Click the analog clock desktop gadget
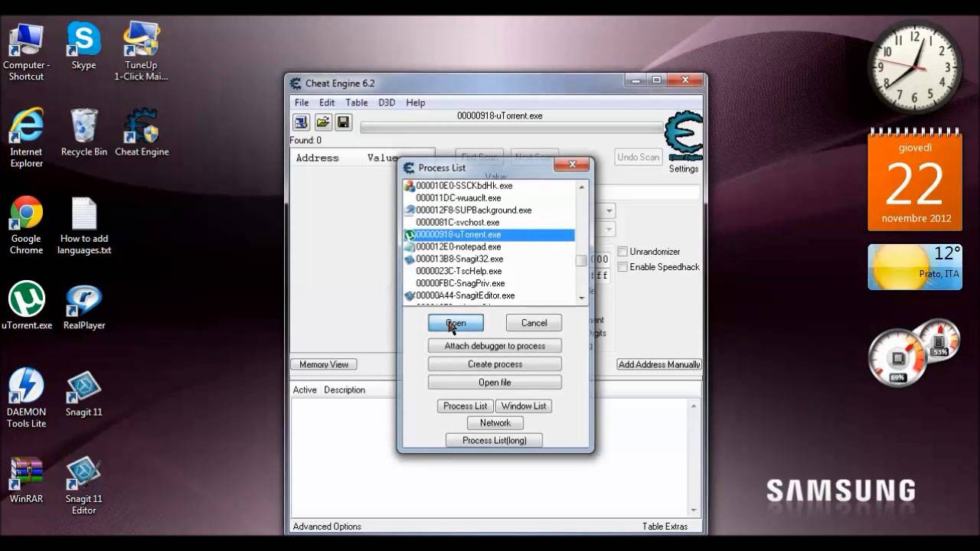 (x=914, y=66)
